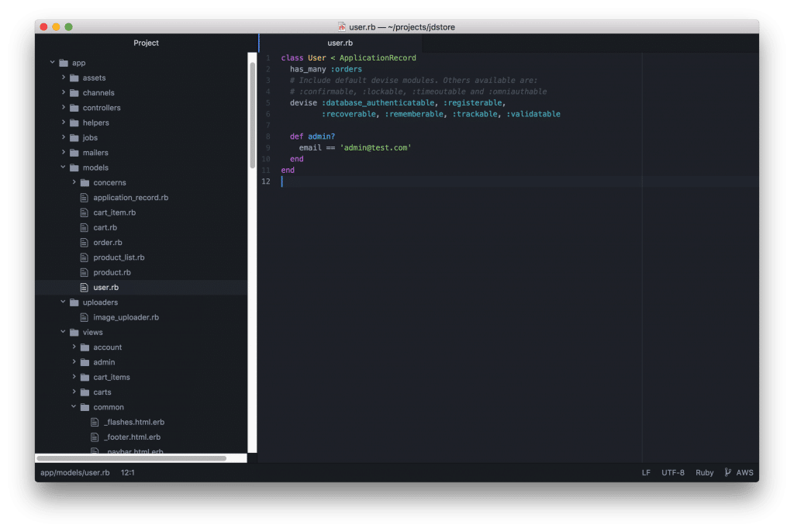Open product.rb in the tree

tap(112, 272)
